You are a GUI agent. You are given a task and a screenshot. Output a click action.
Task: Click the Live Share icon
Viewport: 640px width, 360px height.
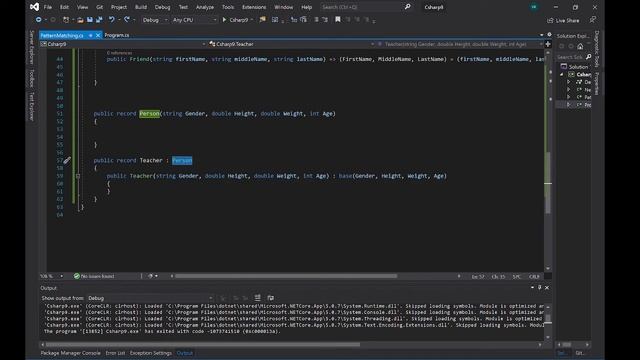[550, 20]
